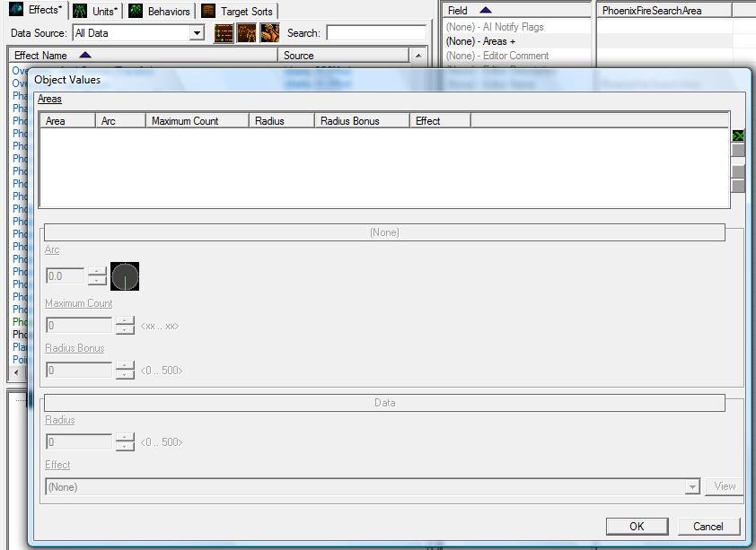Open the Effect (None) dropdown
The width and height of the screenshot is (756, 550).
[x=373, y=487]
